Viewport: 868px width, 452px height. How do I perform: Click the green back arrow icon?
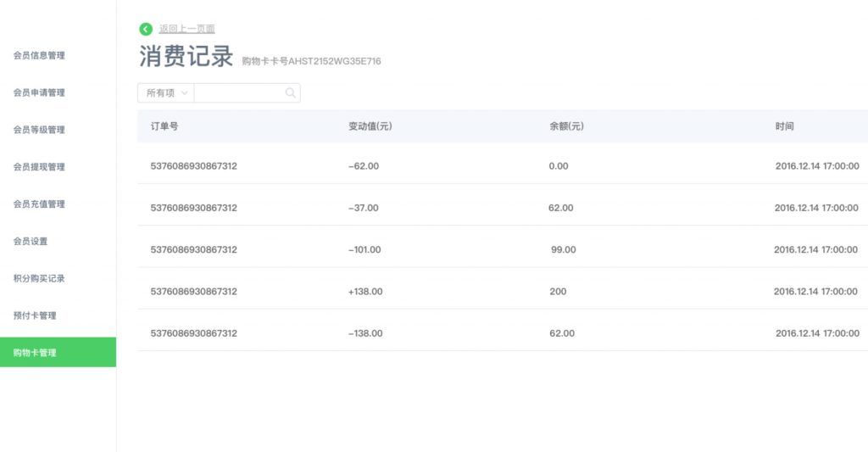pyautogui.click(x=146, y=29)
